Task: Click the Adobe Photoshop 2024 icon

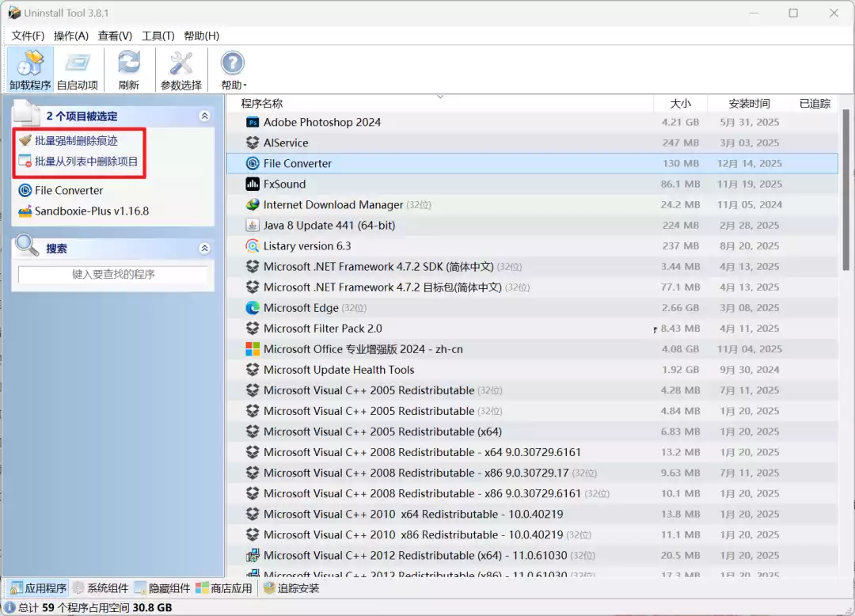Action: point(253,122)
